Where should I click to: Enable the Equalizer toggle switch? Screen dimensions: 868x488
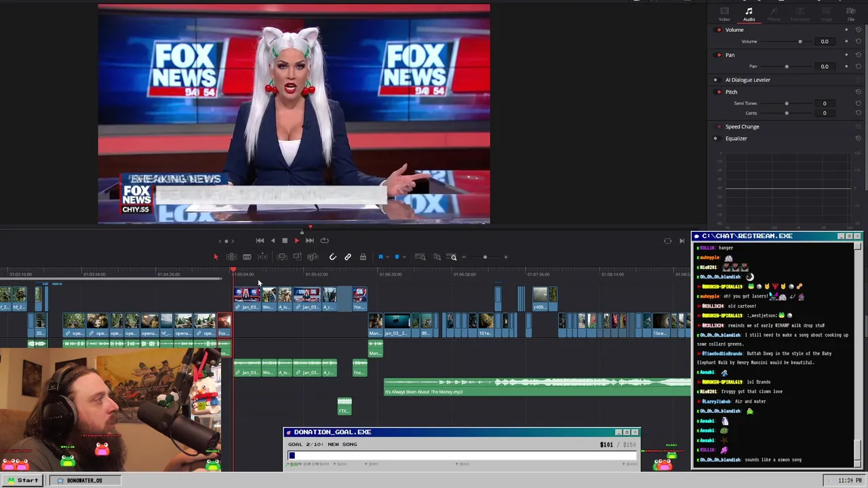716,138
